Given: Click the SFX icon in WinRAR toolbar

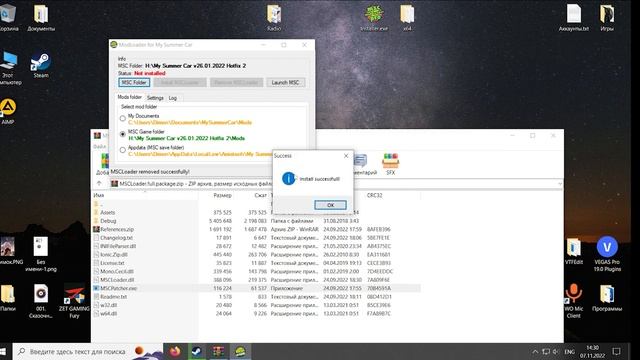Looking at the screenshot, I should coord(391,164).
